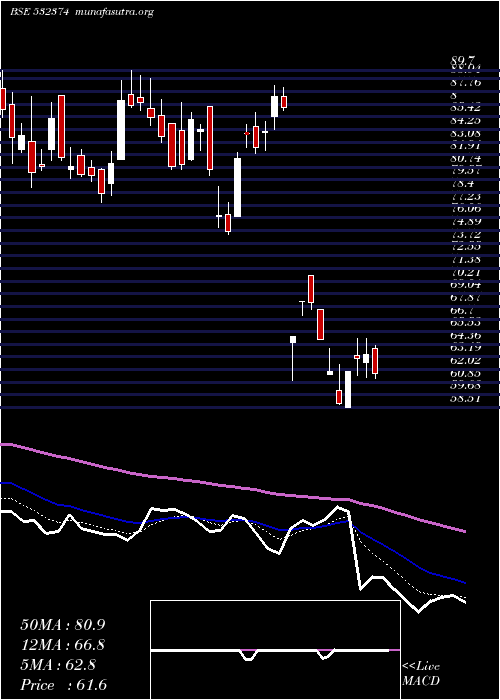This screenshot has height=700, width=500.
Task: Click the 58.51 price axis label
Action: 465,399
